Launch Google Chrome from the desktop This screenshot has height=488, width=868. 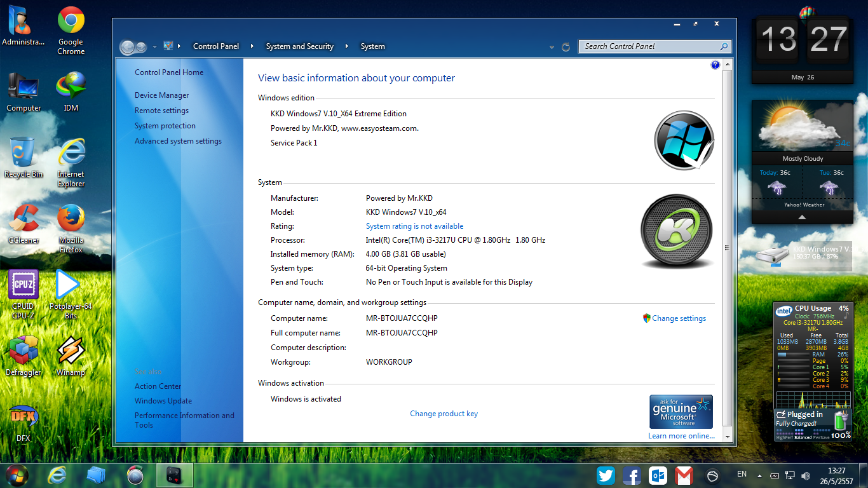71,30
